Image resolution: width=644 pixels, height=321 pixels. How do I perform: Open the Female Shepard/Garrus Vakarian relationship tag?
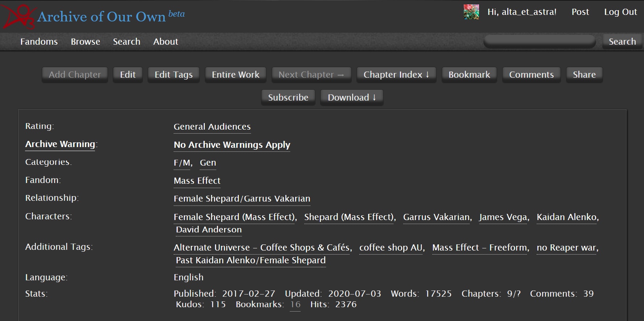242,199
